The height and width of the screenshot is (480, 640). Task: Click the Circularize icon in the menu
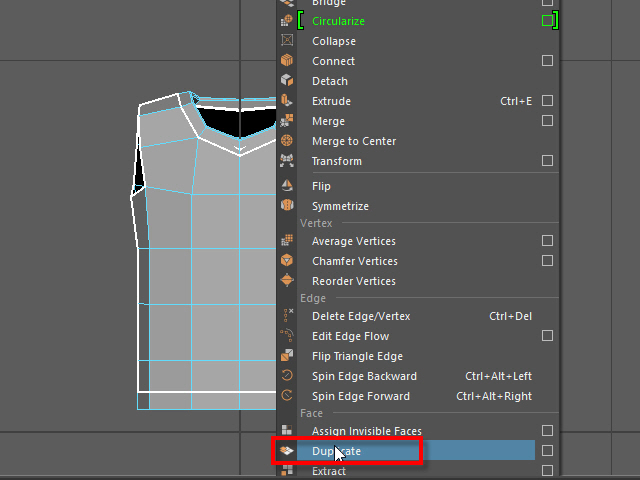coord(287,21)
